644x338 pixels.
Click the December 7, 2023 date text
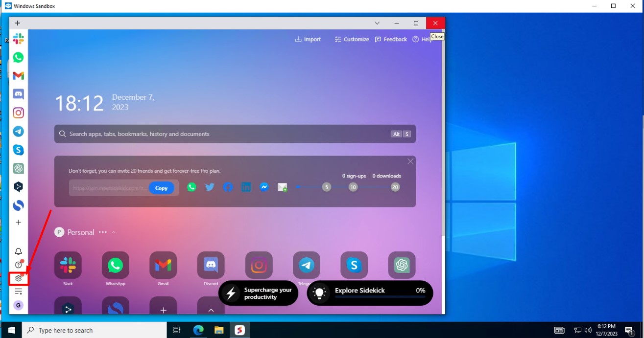tap(133, 102)
